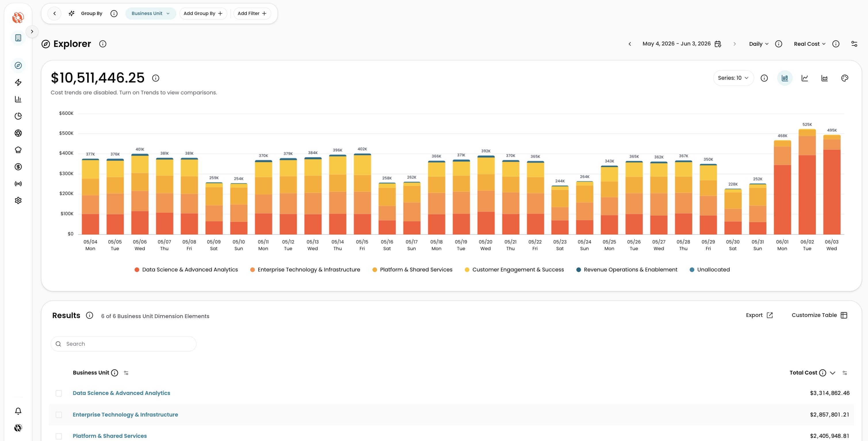Open the Daily granularity dropdown
This screenshot has height=441, width=868.
click(759, 44)
